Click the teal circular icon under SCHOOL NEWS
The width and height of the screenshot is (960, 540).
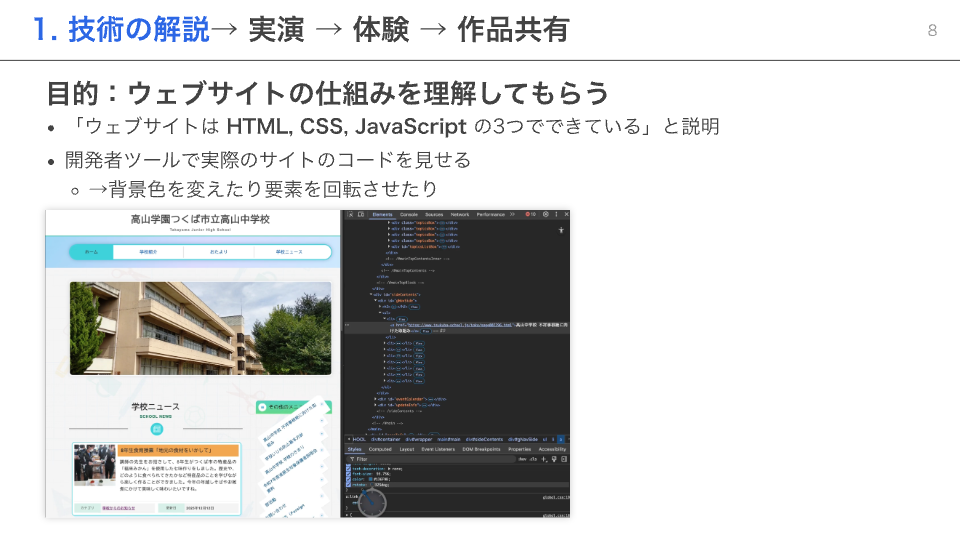[157, 429]
